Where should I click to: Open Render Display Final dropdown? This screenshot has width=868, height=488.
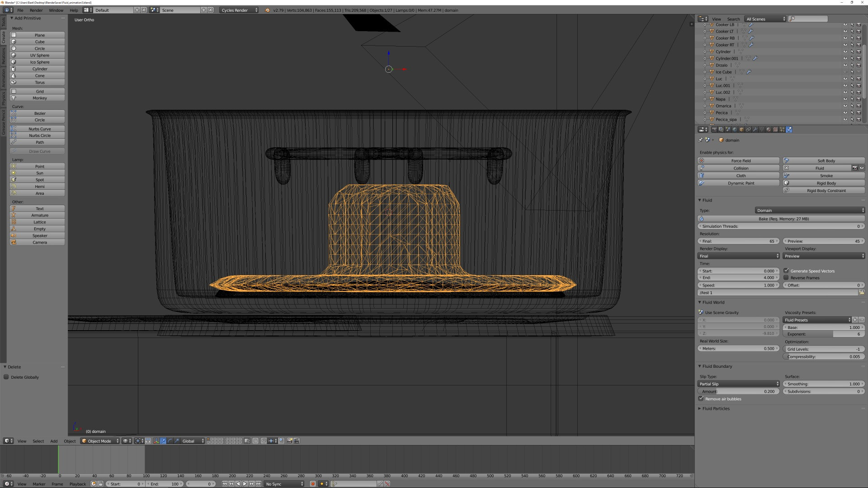739,256
